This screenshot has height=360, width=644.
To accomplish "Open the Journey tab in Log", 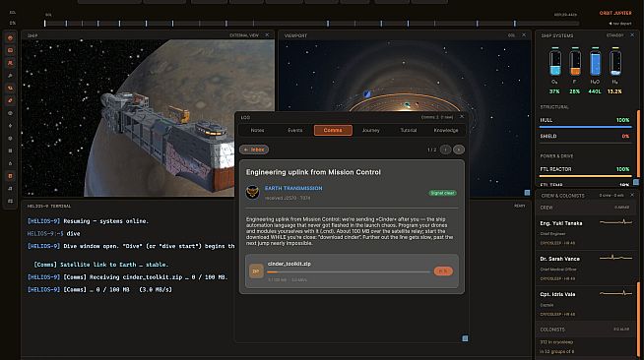I will (x=370, y=130).
